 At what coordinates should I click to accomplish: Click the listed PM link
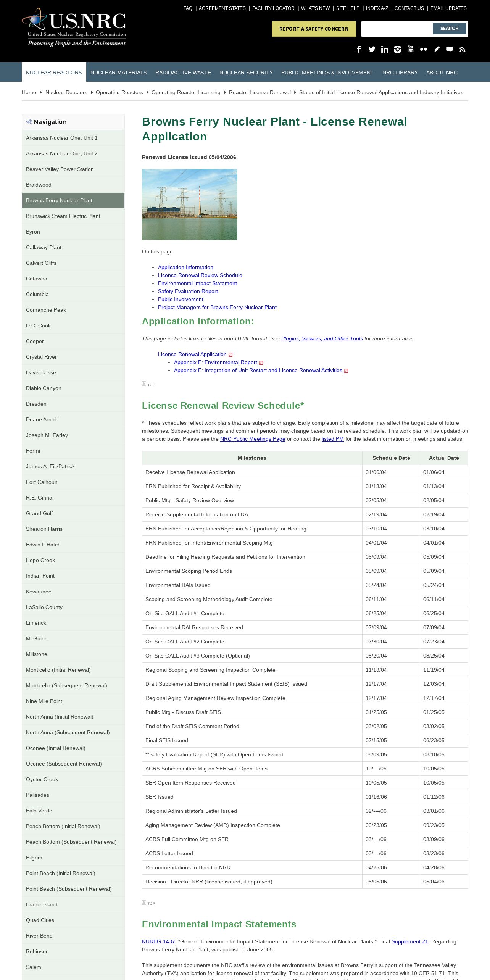(x=333, y=439)
